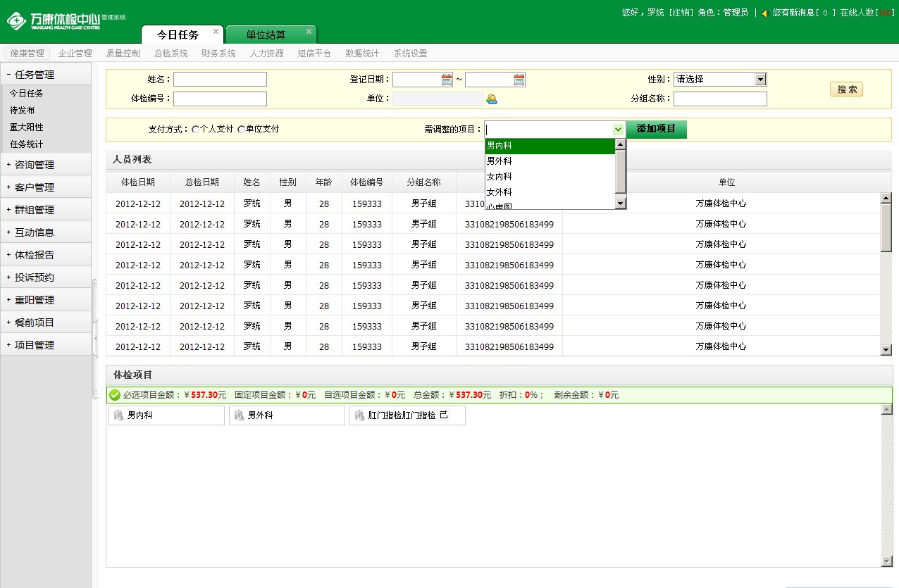Click the 体检编号 column header
899x588 pixels.
pos(367,182)
